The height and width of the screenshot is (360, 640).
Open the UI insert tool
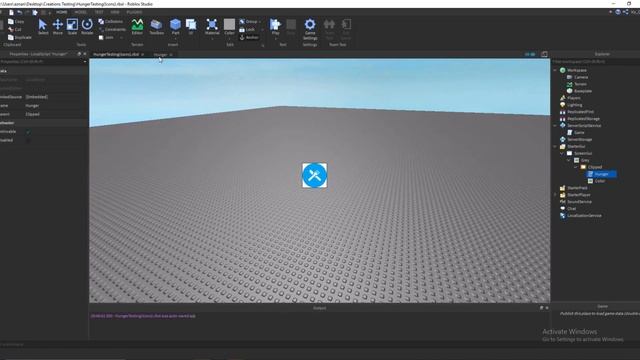191,27
